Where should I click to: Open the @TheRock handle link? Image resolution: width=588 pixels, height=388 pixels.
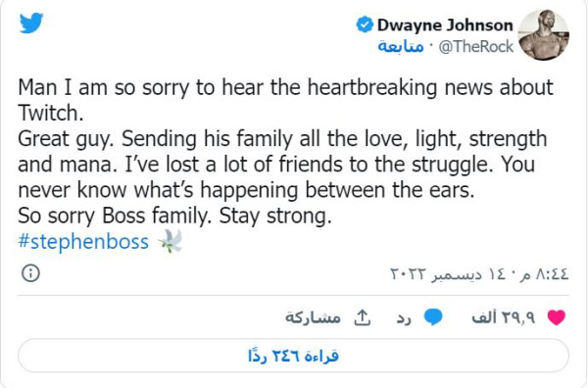[475, 46]
